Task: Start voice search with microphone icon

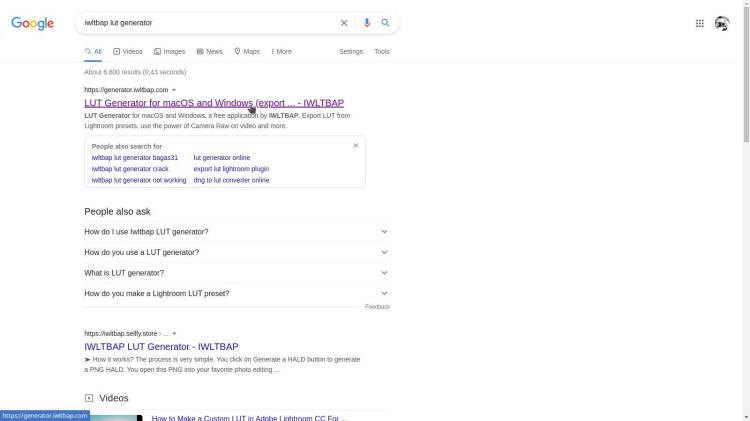Action: pyautogui.click(x=367, y=23)
